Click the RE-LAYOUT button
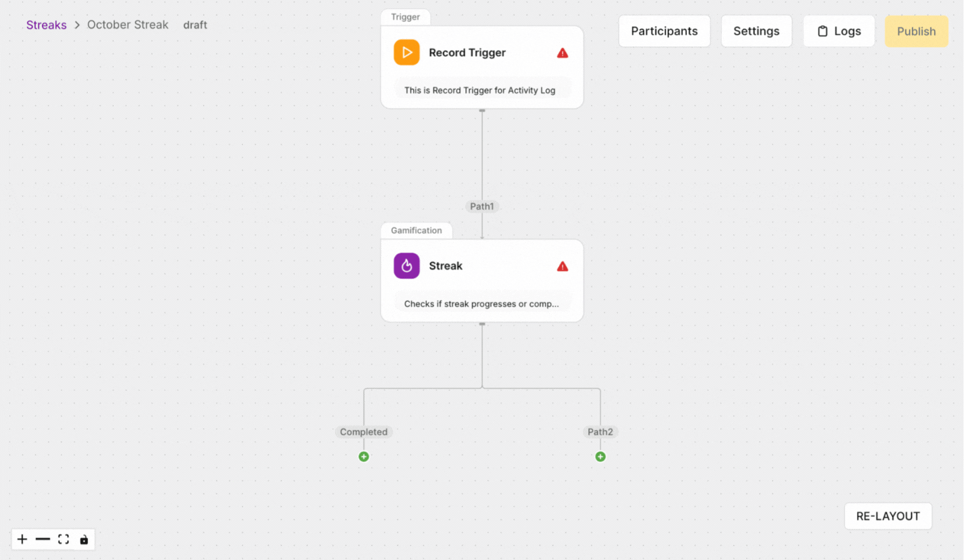964x560 pixels. point(888,516)
